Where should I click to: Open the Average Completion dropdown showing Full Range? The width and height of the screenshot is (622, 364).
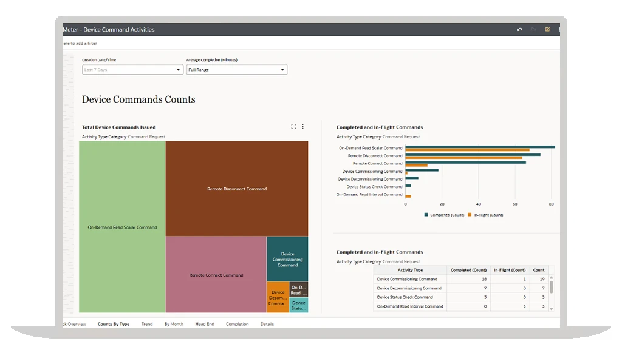click(237, 69)
